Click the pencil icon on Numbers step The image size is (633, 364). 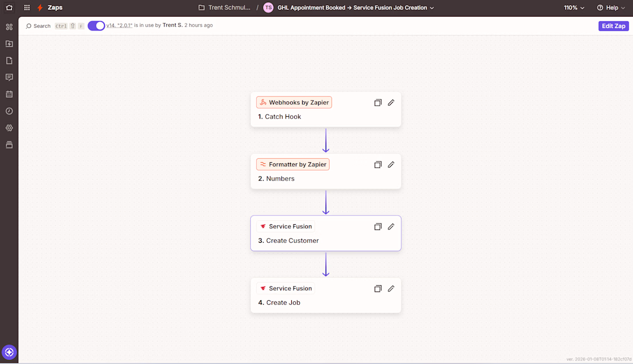tap(391, 164)
